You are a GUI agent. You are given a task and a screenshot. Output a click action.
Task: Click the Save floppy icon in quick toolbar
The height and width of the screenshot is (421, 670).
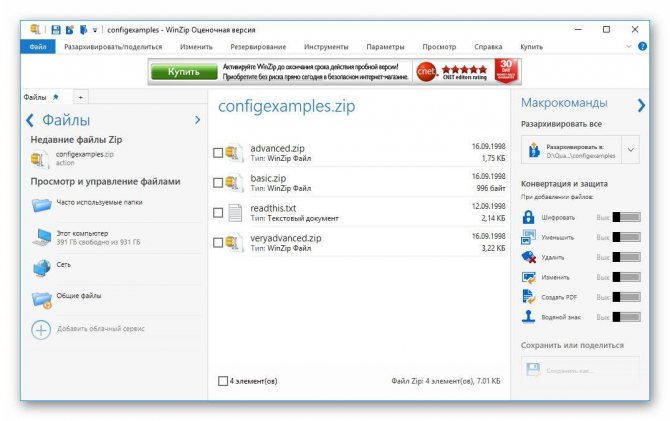pos(56,29)
